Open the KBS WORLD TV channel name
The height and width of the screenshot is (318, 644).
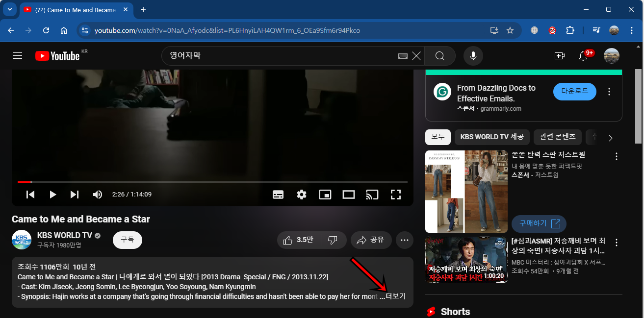(65, 235)
